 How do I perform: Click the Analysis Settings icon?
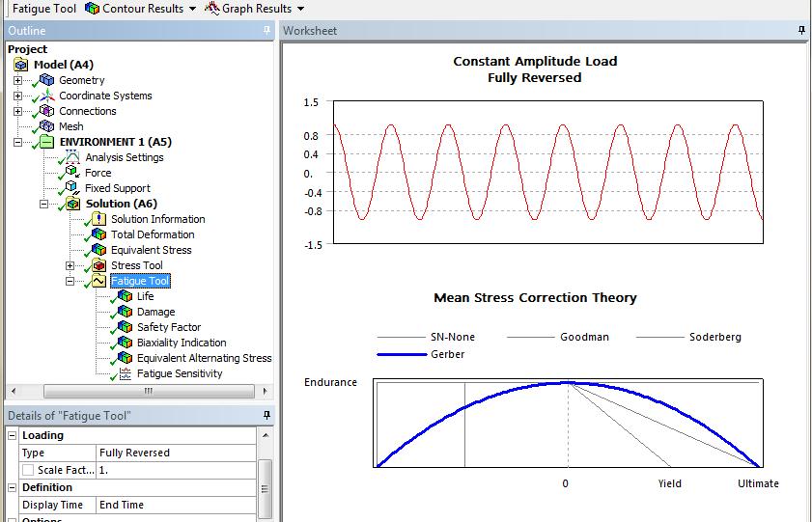point(72,156)
